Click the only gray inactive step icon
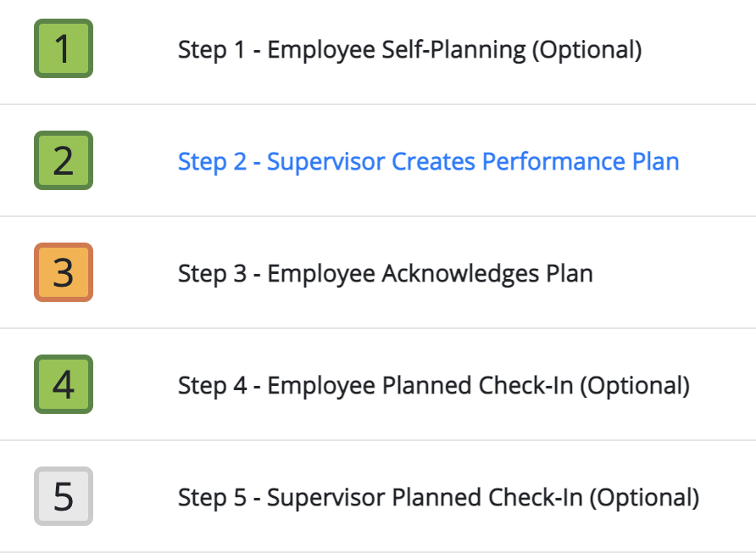756x553 pixels. click(x=64, y=496)
